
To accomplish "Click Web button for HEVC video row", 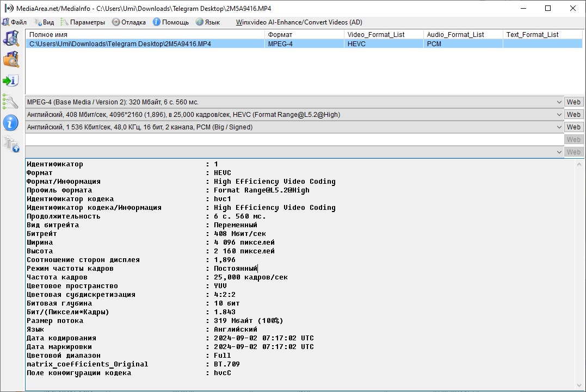I will 573,115.
